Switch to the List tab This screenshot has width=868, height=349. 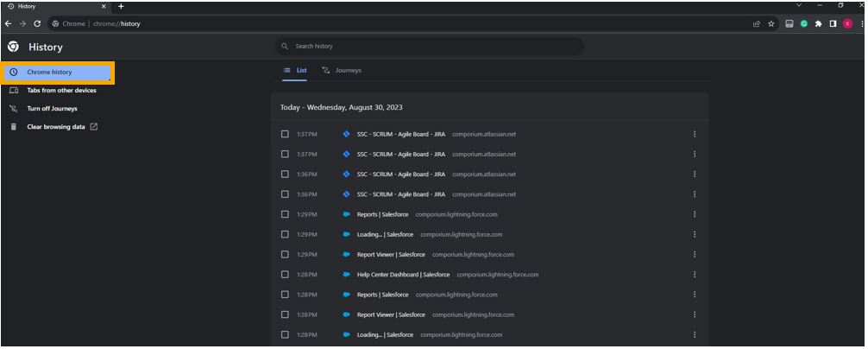point(294,70)
